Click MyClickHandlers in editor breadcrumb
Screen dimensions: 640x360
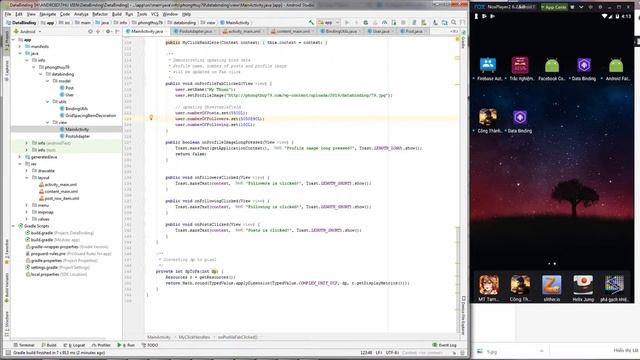point(194,337)
